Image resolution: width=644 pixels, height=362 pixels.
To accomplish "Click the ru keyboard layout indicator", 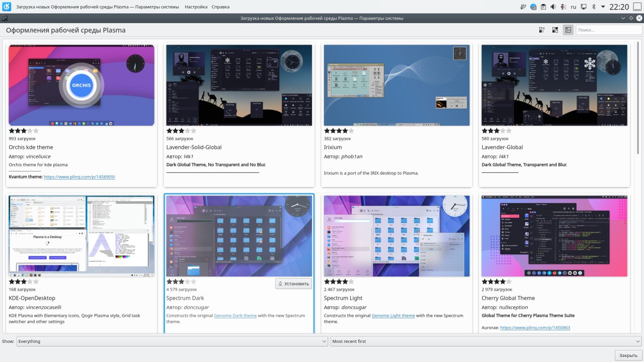I will [573, 7].
